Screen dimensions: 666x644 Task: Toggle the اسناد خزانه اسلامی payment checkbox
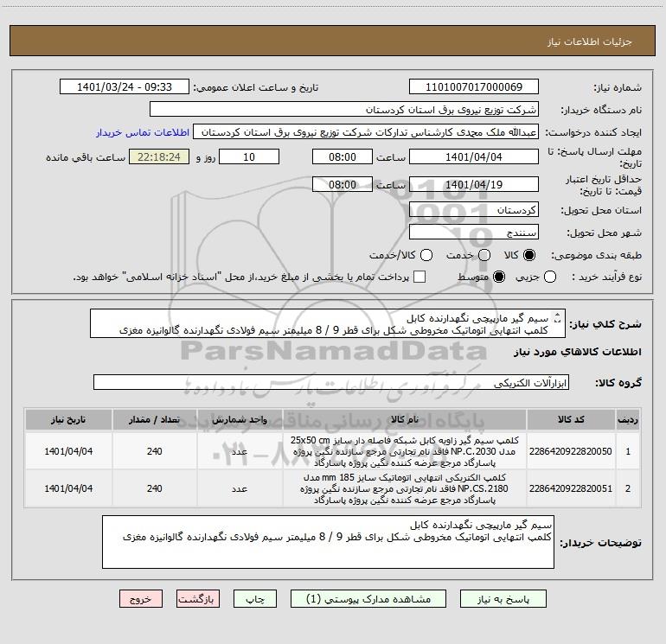pyautogui.click(x=419, y=277)
